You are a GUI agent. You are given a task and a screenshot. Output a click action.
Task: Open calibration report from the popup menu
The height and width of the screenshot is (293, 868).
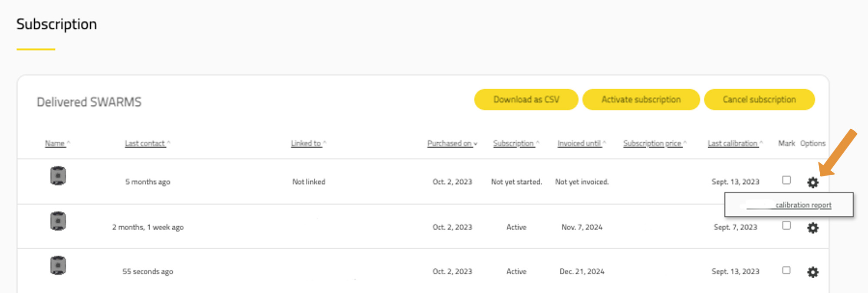coord(802,205)
